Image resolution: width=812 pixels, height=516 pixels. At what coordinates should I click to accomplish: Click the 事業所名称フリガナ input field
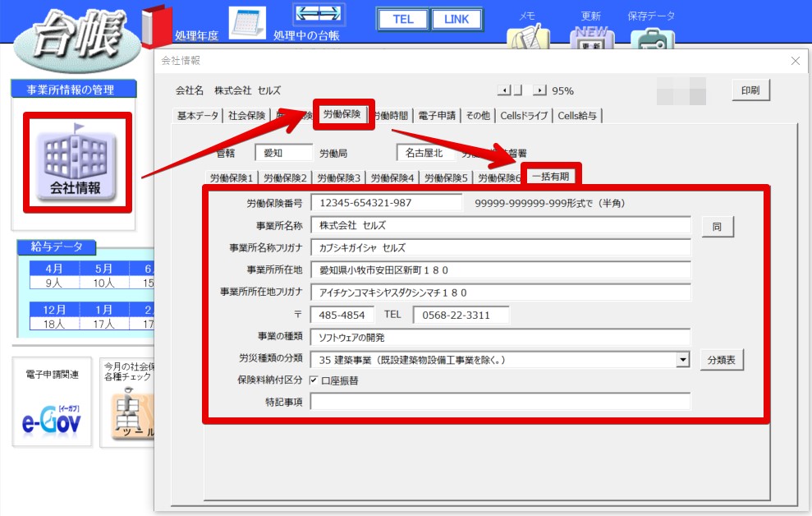coord(500,247)
